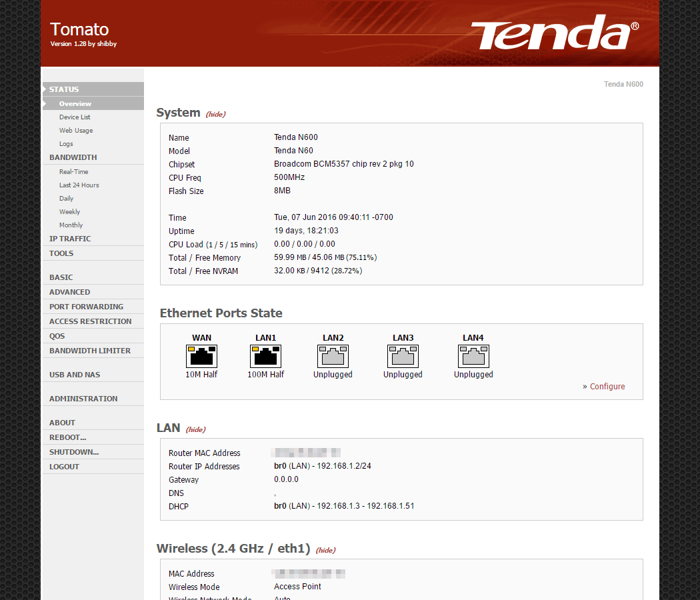The image size is (700, 600).
Task: Open the Web Usage page
Action: [76, 131]
